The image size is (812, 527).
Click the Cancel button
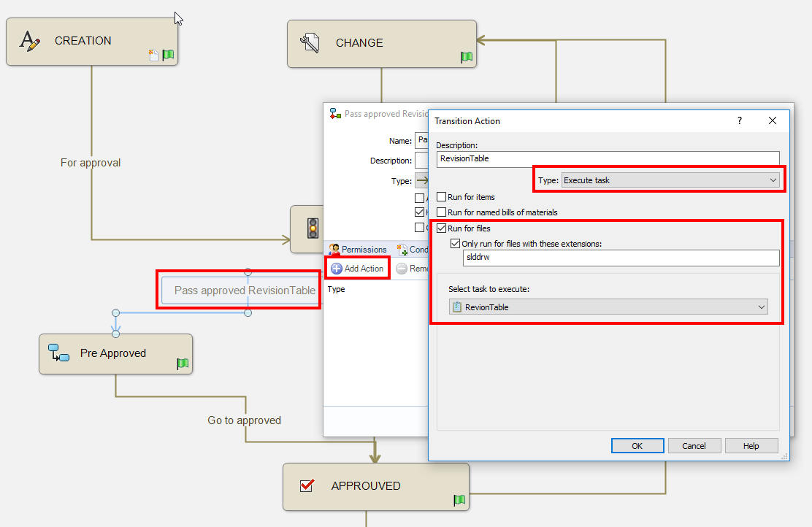coord(694,446)
